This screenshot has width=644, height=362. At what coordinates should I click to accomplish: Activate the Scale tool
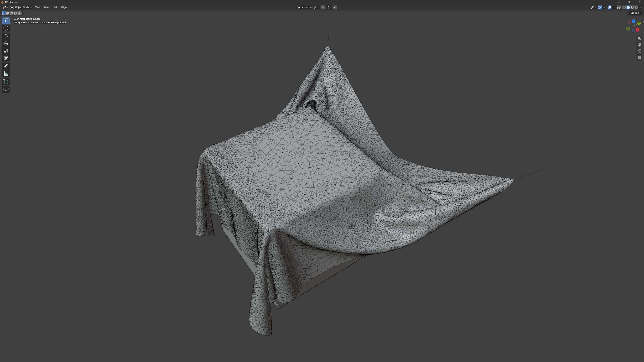[6, 51]
